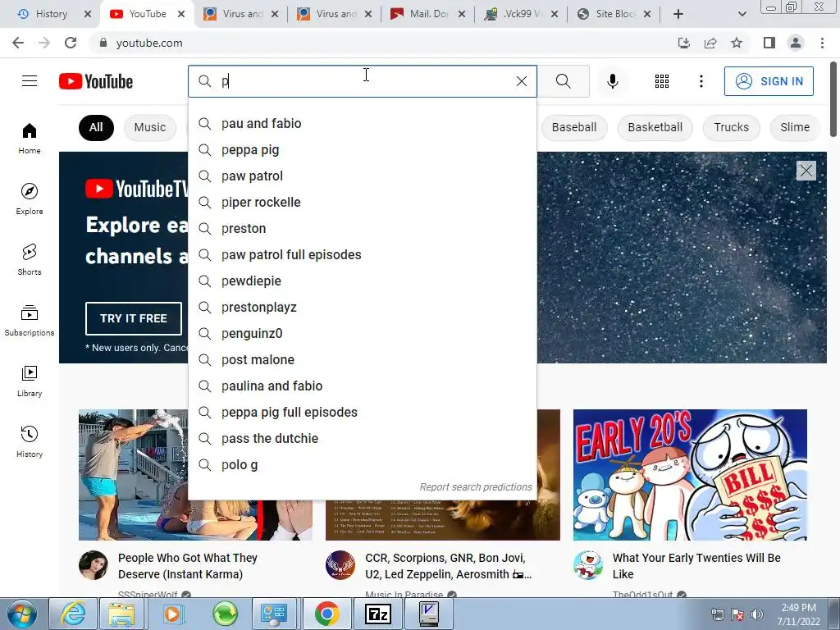Clear the search box with the X
This screenshot has height=630, width=840.
[x=521, y=81]
